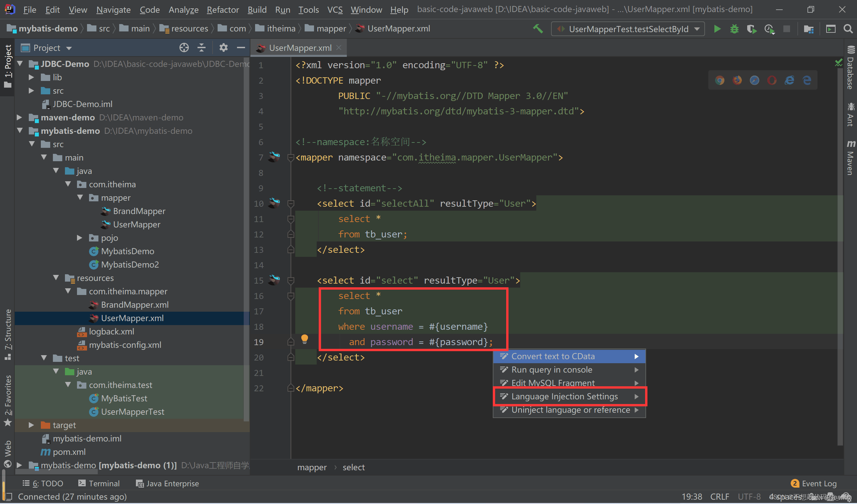The width and height of the screenshot is (857, 504).
Task: Open the Analyze menu
Action: pyautogui.click(x=183, y=9)
